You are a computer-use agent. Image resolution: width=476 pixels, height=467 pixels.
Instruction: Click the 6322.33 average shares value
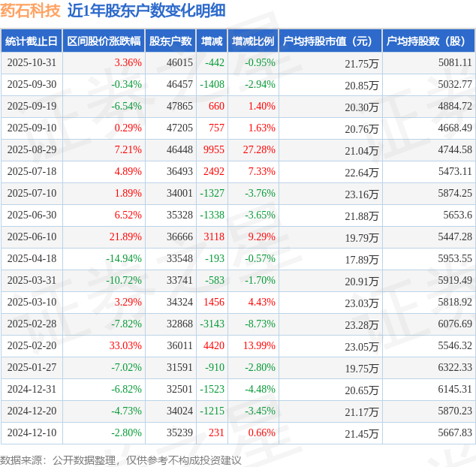[x=455, y=367]
